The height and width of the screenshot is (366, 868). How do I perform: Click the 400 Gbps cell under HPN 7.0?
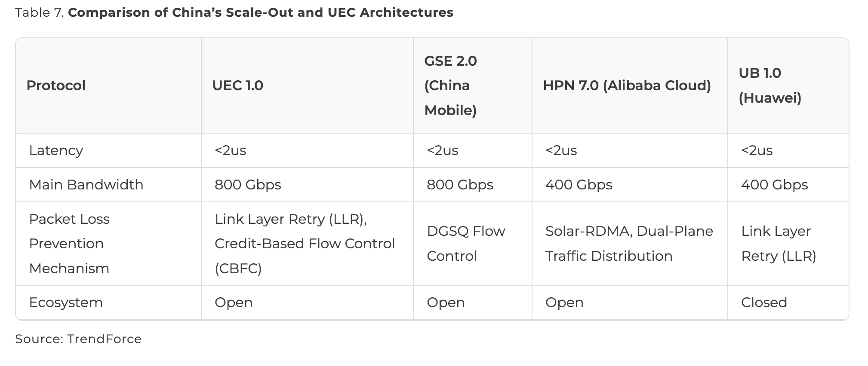(x=579, y=185)
